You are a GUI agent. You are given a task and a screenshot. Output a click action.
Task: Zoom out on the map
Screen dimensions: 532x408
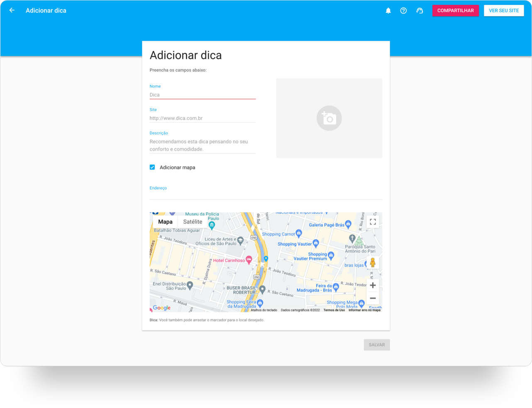[373, 298]
